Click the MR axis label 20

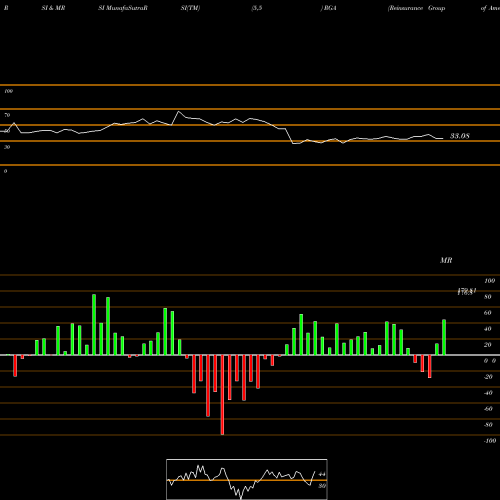488,345
